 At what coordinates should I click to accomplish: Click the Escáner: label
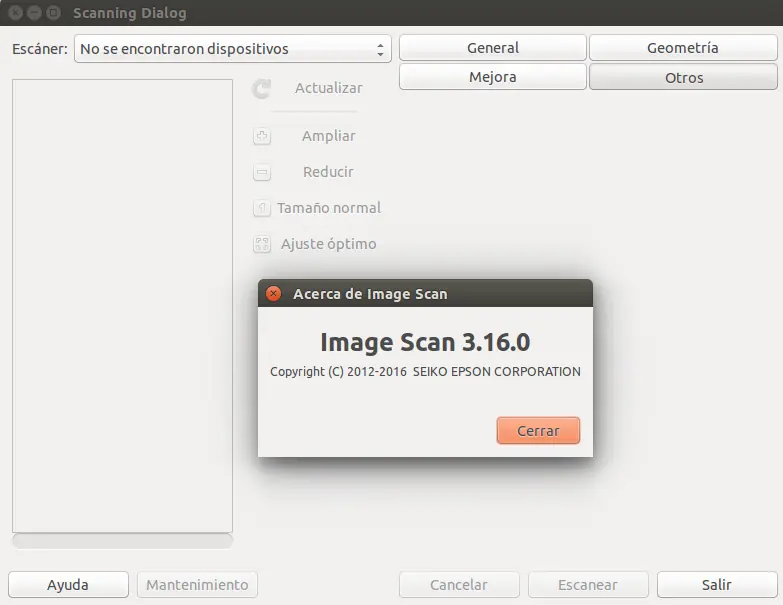point(40,49)
